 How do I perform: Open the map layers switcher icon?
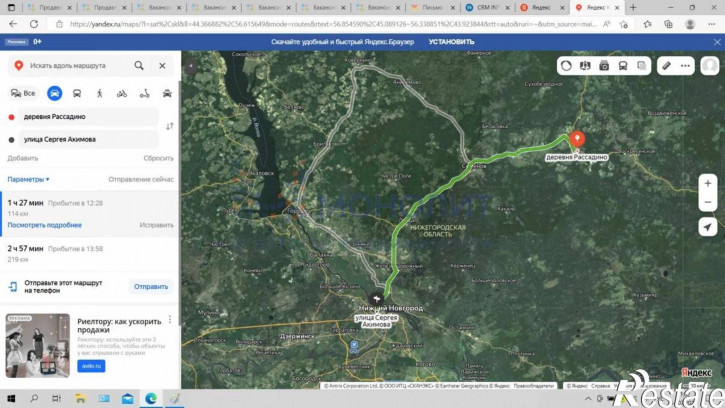point(642,66)
